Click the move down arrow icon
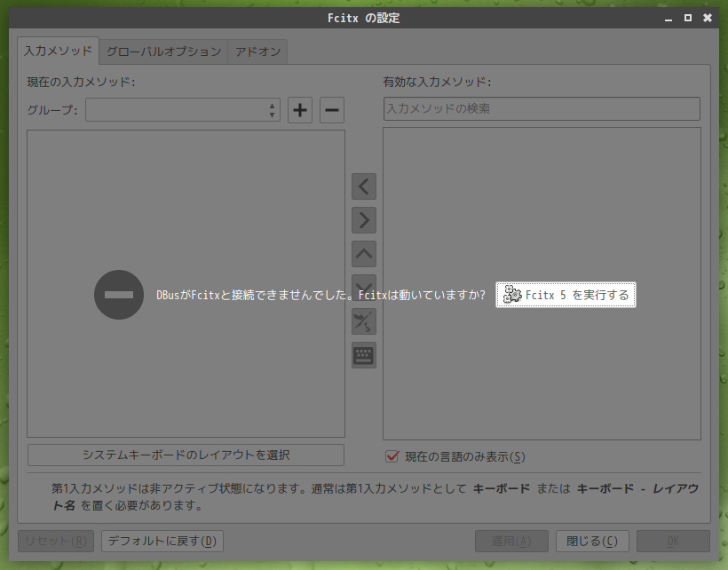Screen dimensions: 728x570 [x=364, y=288]
